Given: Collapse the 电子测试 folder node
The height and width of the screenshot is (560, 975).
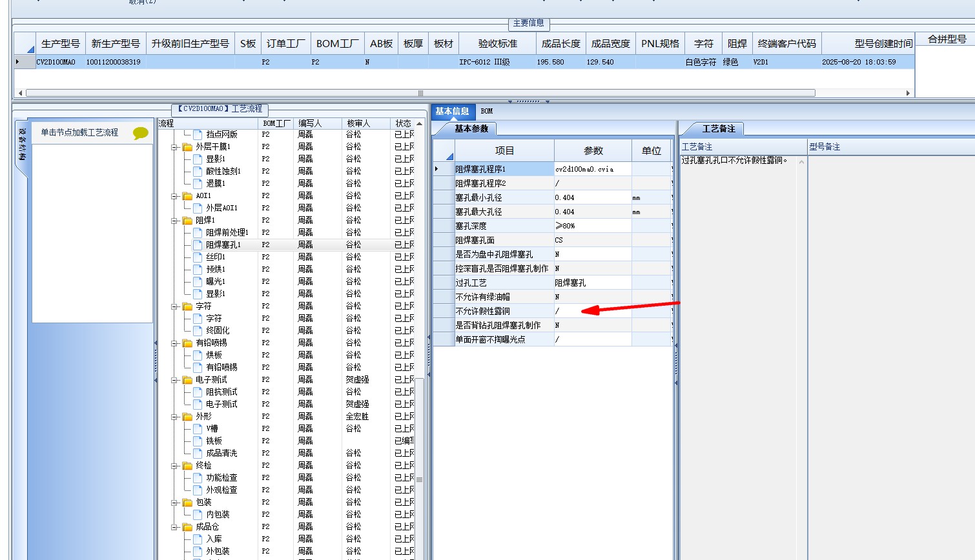Looking at the screenshot, I should coord(174,380).
